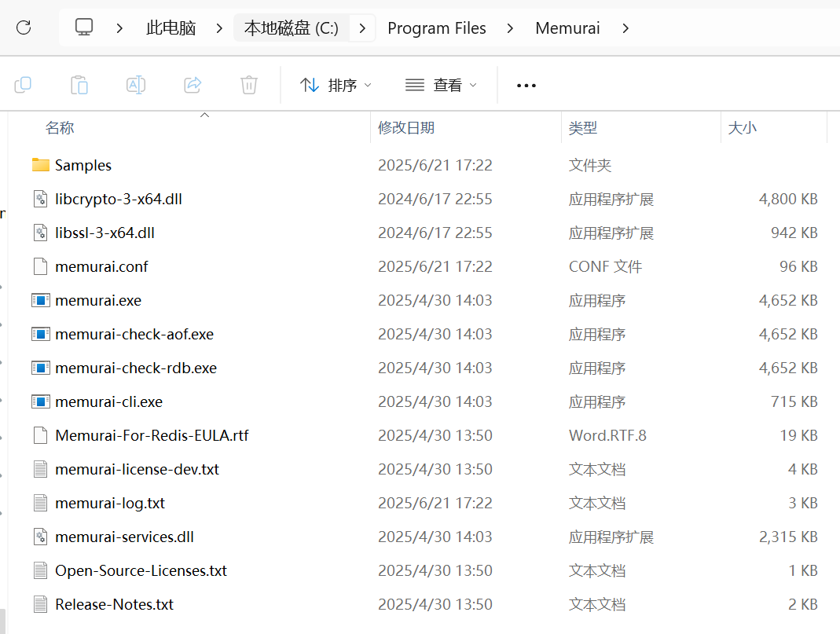Click the memurai-license-dev.txt file icon
Screen dimensions: 840x634
pyautogui.click(x=41, y=468)
